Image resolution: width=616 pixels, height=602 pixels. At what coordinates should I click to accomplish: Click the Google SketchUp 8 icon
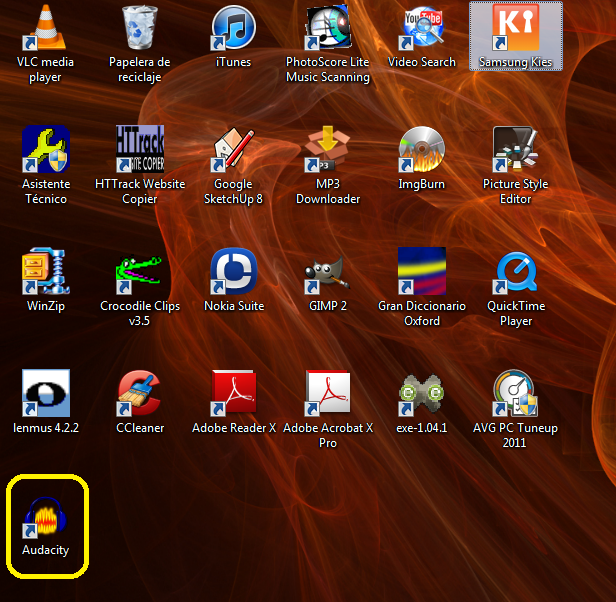click(x=234, y=150)
